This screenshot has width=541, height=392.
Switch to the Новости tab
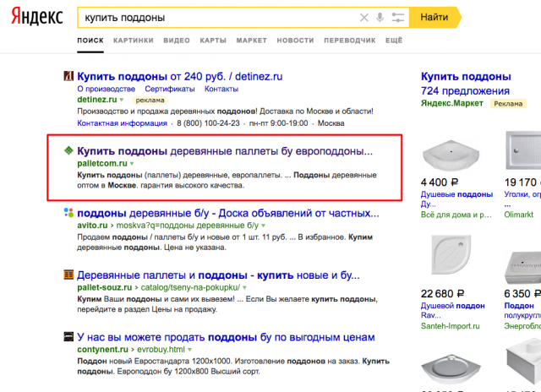click(x=295, y=41)
